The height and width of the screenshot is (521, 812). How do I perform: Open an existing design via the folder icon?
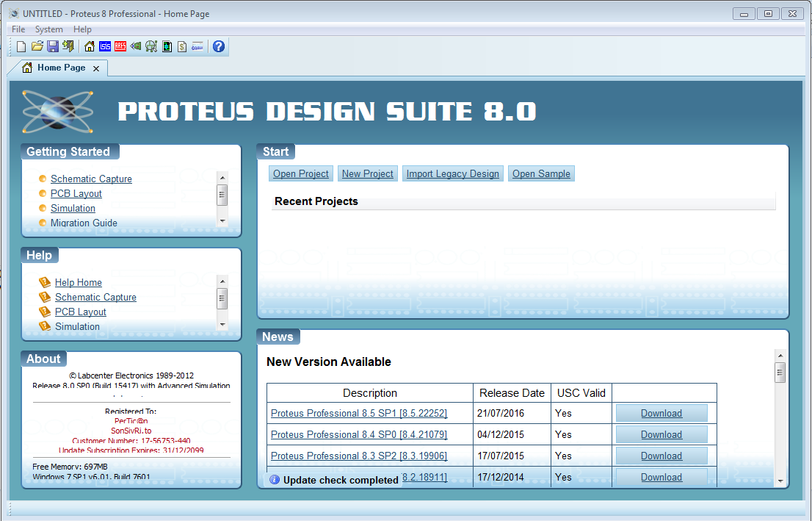[37, 46]
